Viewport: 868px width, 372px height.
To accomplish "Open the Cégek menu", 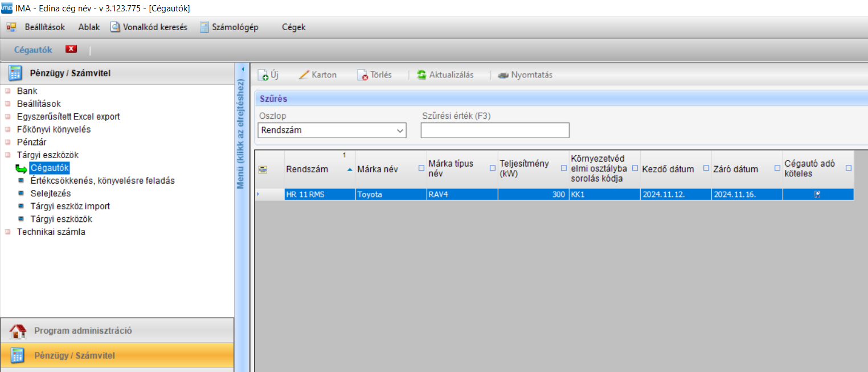I will pos(293,27).
